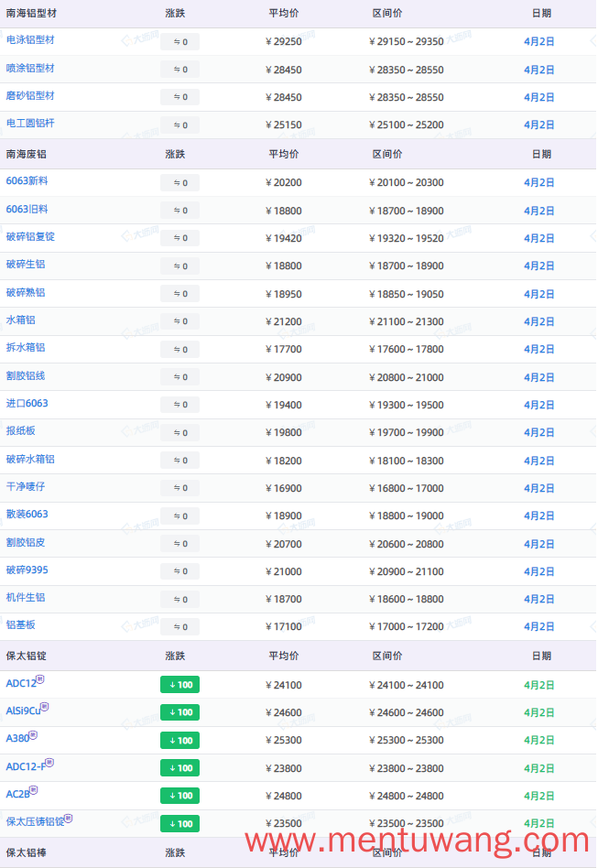Click the 南海废铝 section header
Image resolution: width=598 pixels, height=868 pixels.
tap(26, 155)
